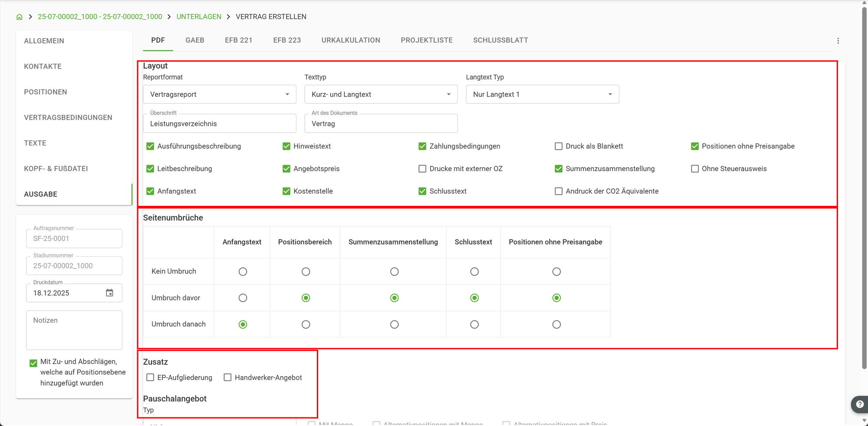Open the EFB 223 tab

coord(287,40)
